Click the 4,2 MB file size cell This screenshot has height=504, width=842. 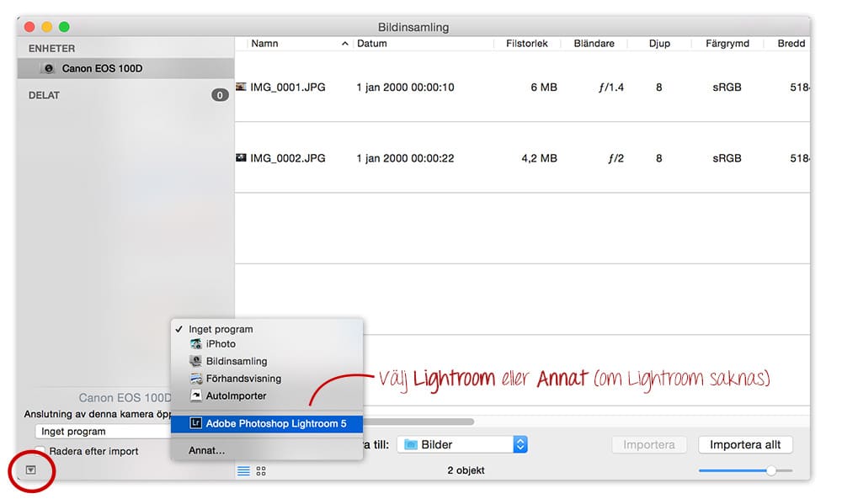pyautogui.click(x=539, y=158)
